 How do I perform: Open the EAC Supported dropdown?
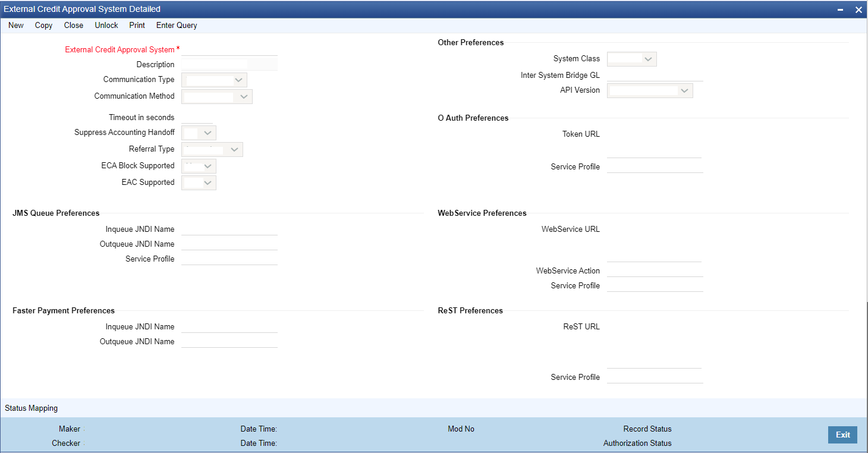(199, 183)
